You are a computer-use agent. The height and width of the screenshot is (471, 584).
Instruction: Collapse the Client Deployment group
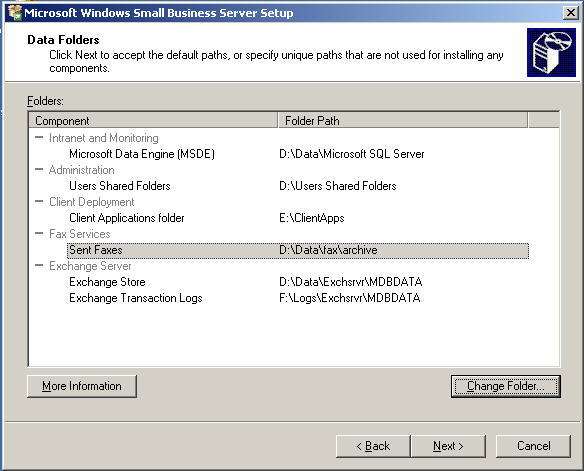coord(39,201)
